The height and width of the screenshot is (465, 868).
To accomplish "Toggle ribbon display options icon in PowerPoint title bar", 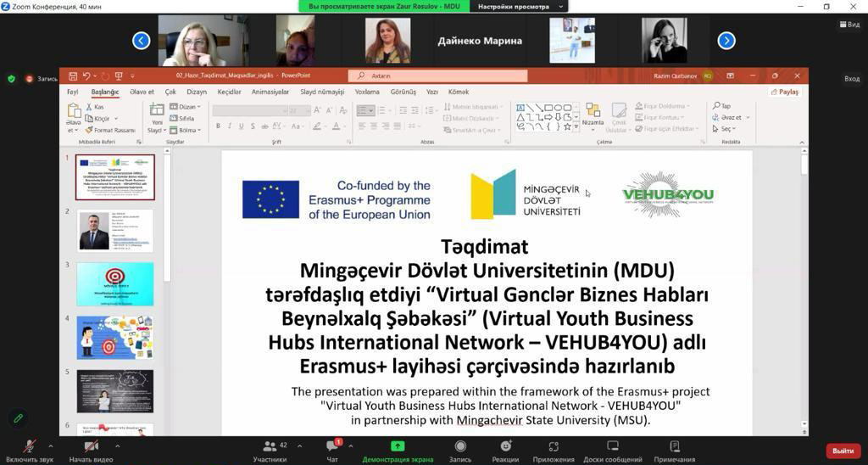I will tap(730, 76).
